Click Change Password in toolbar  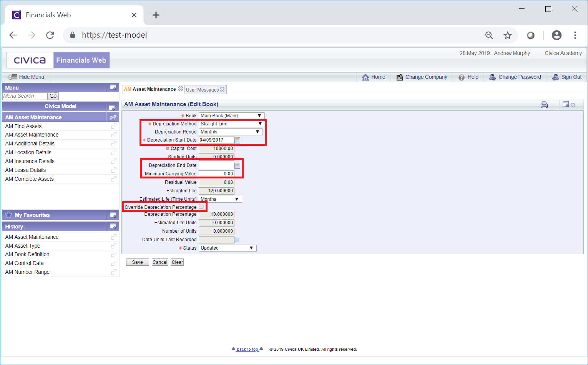[x=515, y=77]
